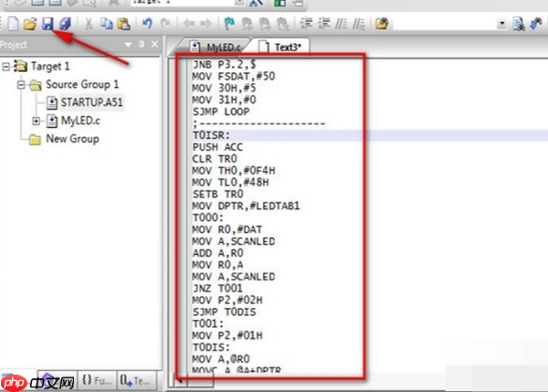Click the Redo arrow icon

(x=165, y=24)
